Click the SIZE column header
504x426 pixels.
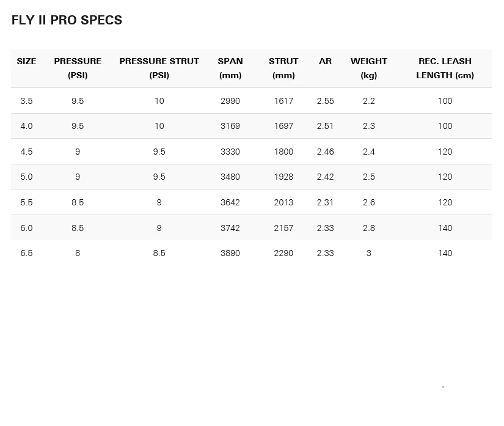[x=26, y=61]
